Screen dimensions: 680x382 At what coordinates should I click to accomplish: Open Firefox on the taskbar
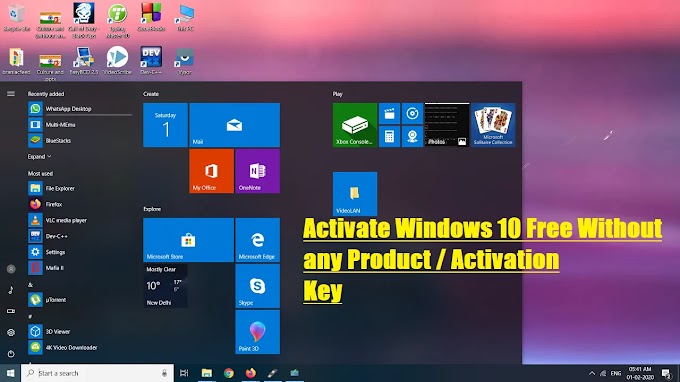click(251, 373)
